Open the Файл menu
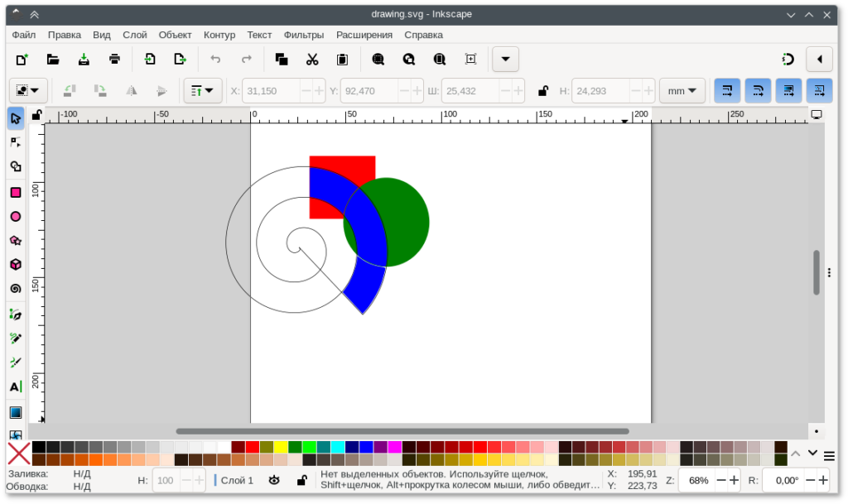Image resolution: width=848 pixels, height=504 pixels. click(x=24, y=35)
